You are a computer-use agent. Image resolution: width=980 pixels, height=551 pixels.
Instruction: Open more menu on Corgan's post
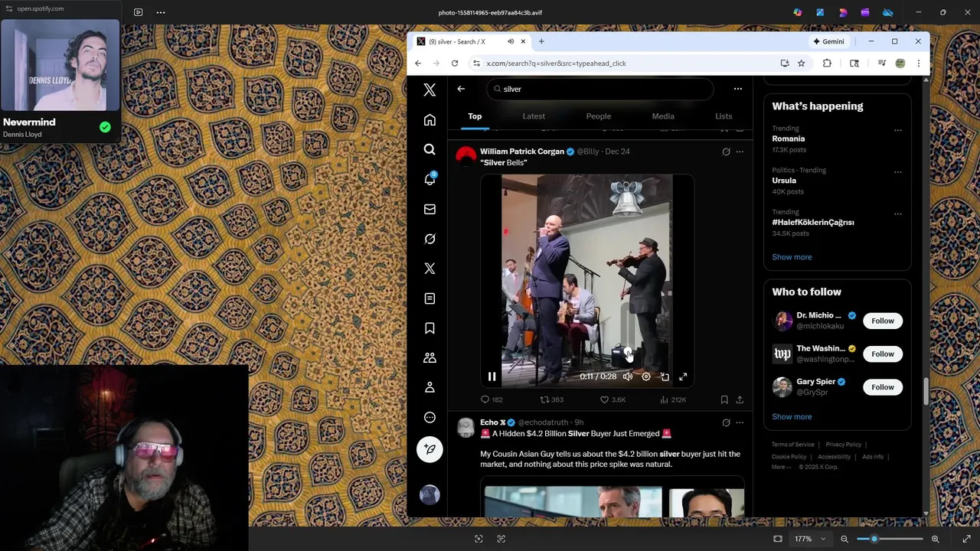[x=740, y=152]
